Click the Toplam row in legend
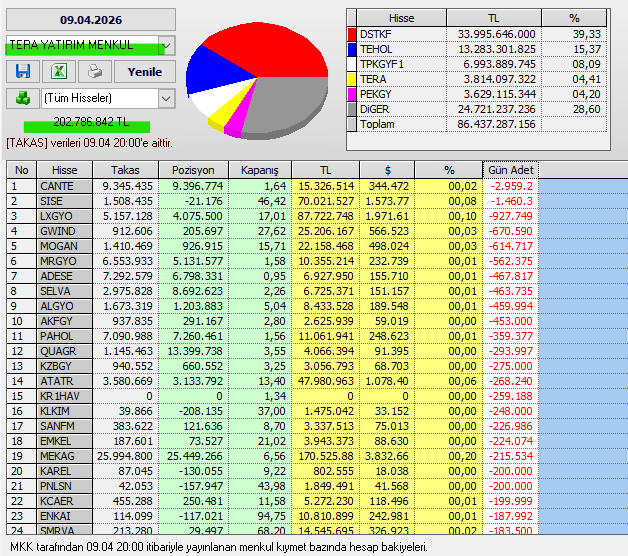The width and height of the screenshot is (628, 556). (477, 125)
